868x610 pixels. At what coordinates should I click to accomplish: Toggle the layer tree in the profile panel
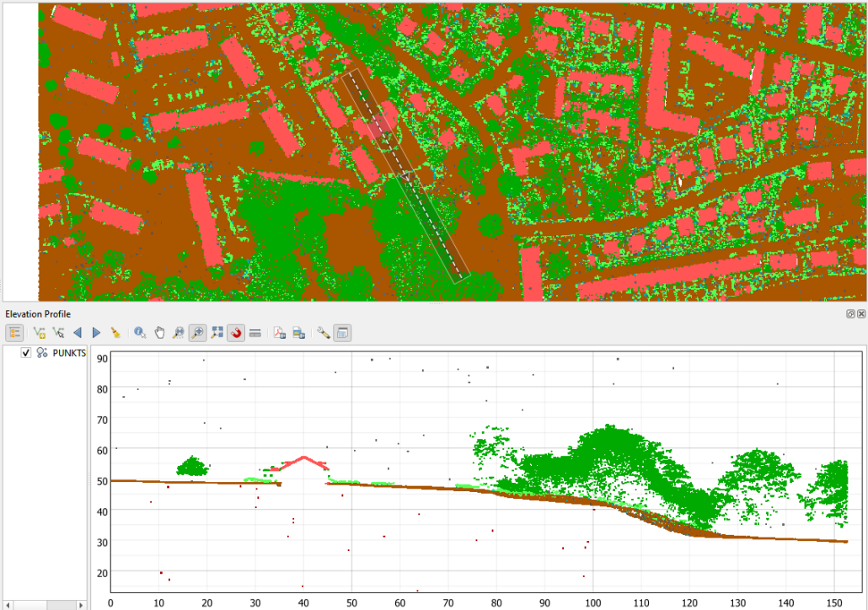click(14, 332)
